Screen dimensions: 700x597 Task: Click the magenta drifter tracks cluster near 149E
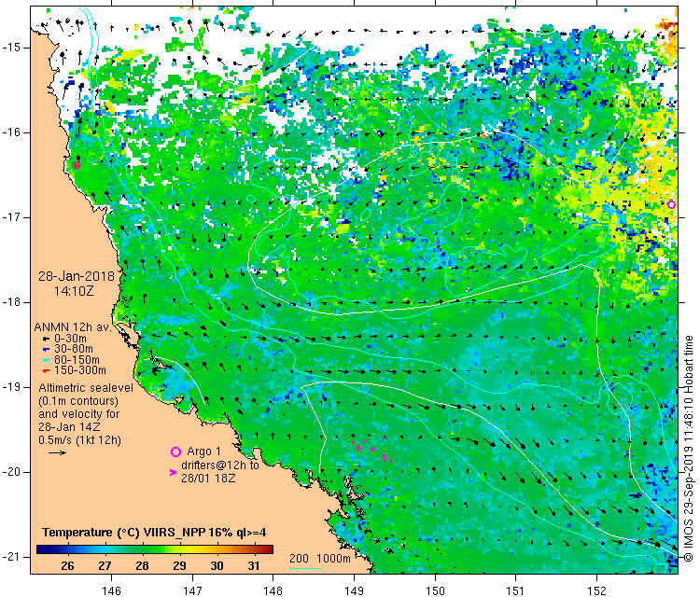[x=371, y=451]
